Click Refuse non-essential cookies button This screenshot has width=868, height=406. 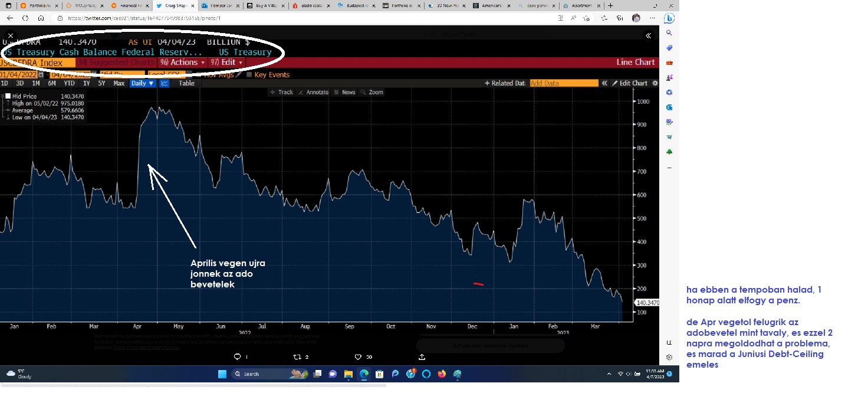491,345
